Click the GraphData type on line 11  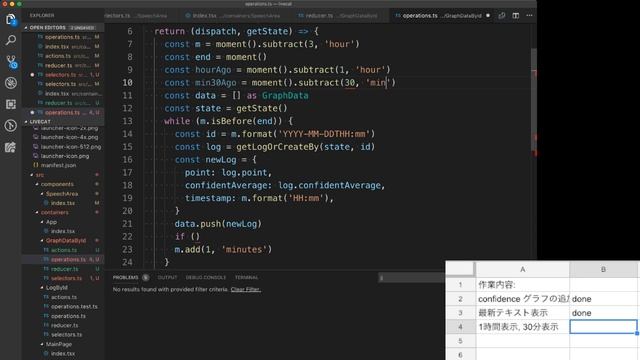pyautogui.click(x=285, y=96)
